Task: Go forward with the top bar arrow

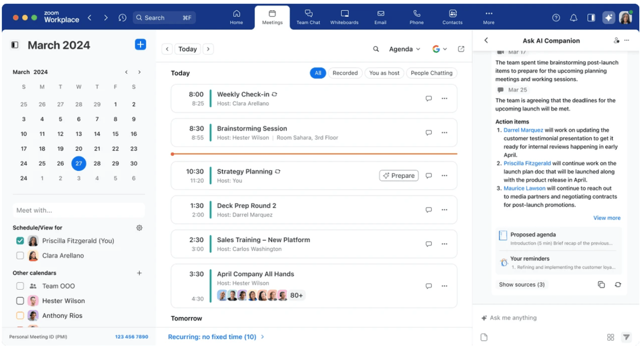Action: 106,18
